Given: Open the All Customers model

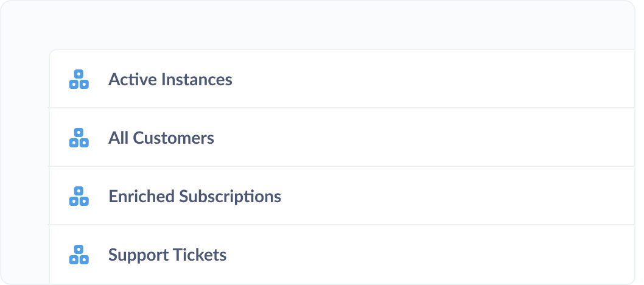Looking at the screenshot, I should [161, 138].
